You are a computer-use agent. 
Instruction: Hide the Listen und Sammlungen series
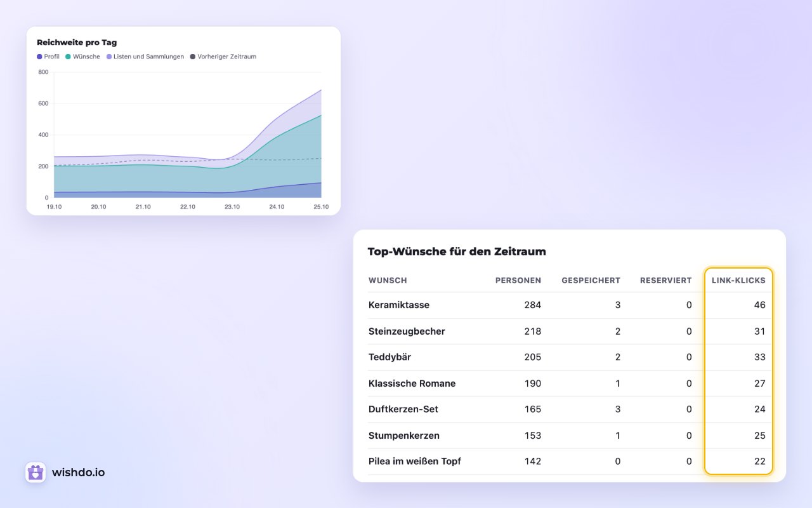[145, 57]
